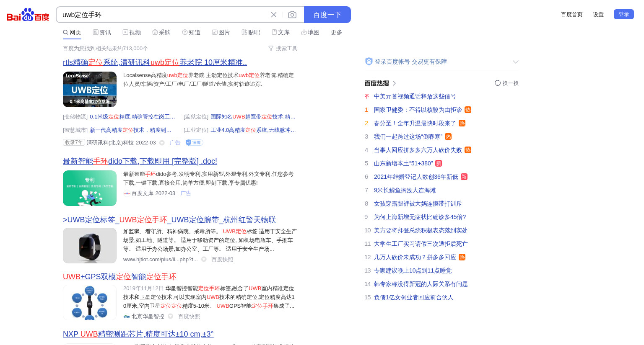Click the 百度一下 search button
644x345 pixels.
(x=327, y=15)
